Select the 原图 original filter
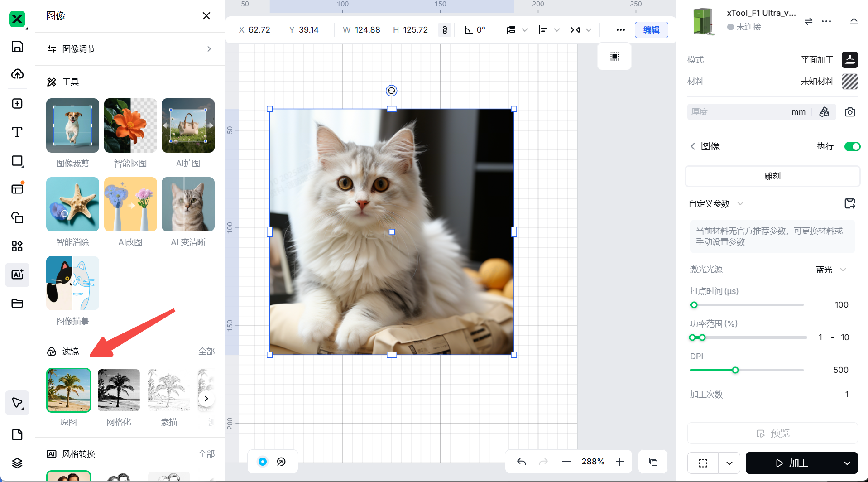The image size is (868, 482). point(68,390)
